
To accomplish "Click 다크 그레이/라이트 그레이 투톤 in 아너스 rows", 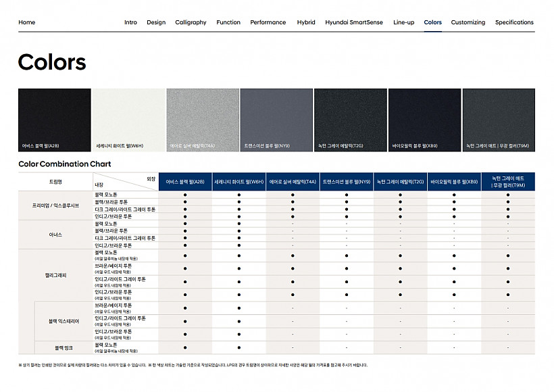I will pos(125,238).
